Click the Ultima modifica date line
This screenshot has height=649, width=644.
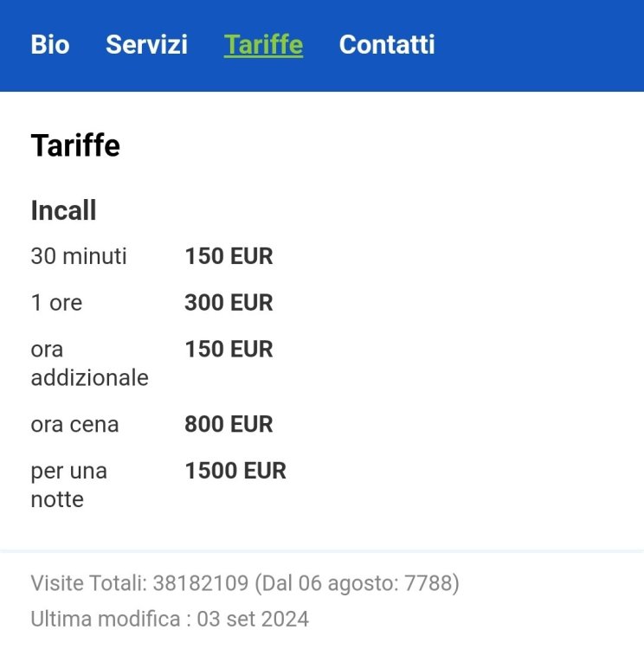[170, 620]
